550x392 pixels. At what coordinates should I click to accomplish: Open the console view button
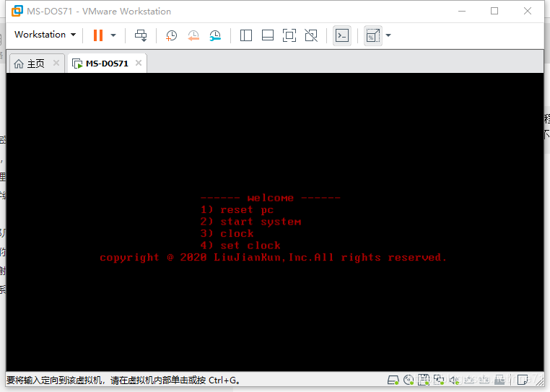click(342, 35)
